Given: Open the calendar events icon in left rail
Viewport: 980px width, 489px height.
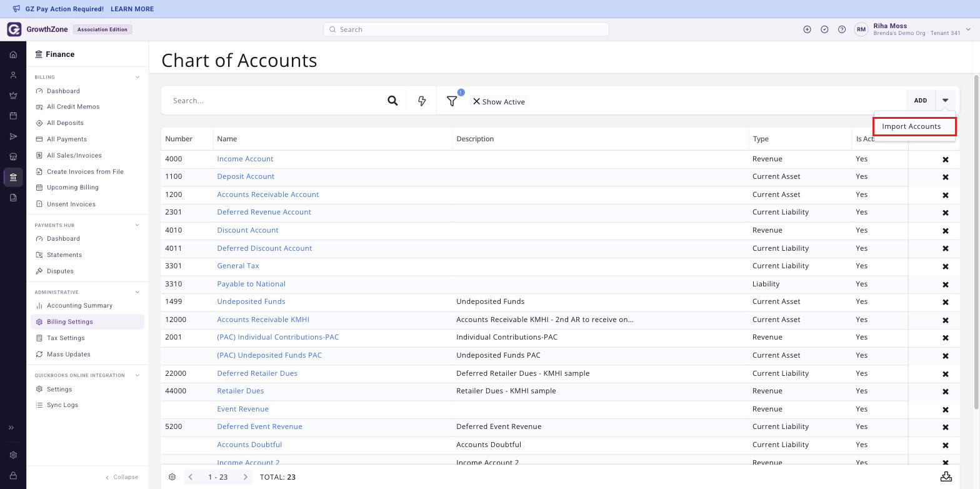Looking at the screenshot, I should pos(13,116).
